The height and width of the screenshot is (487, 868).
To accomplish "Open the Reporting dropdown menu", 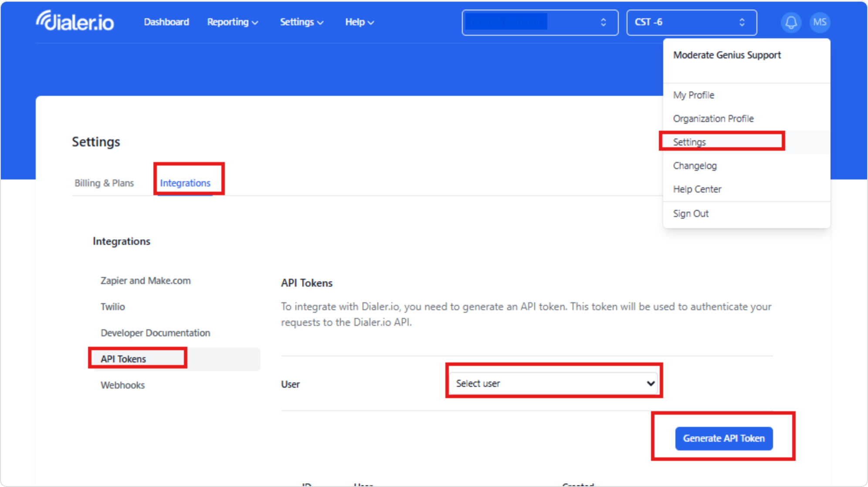I will point(232,22).
